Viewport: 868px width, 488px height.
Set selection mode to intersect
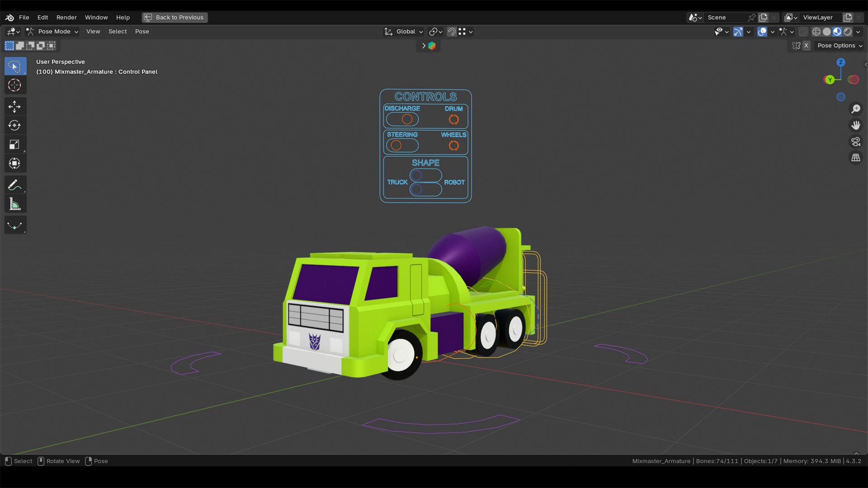(51, 46)
